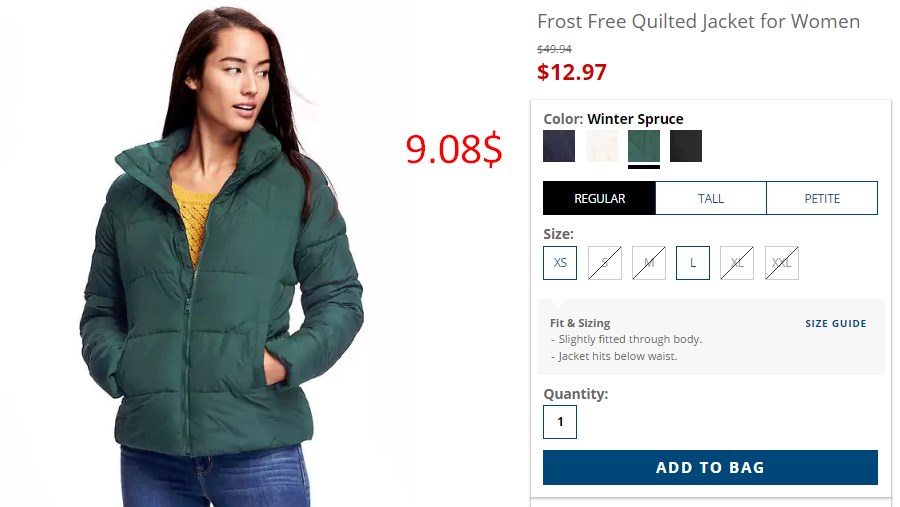
Task: Click the red 9.08$ price label
Action: point(454,149)
